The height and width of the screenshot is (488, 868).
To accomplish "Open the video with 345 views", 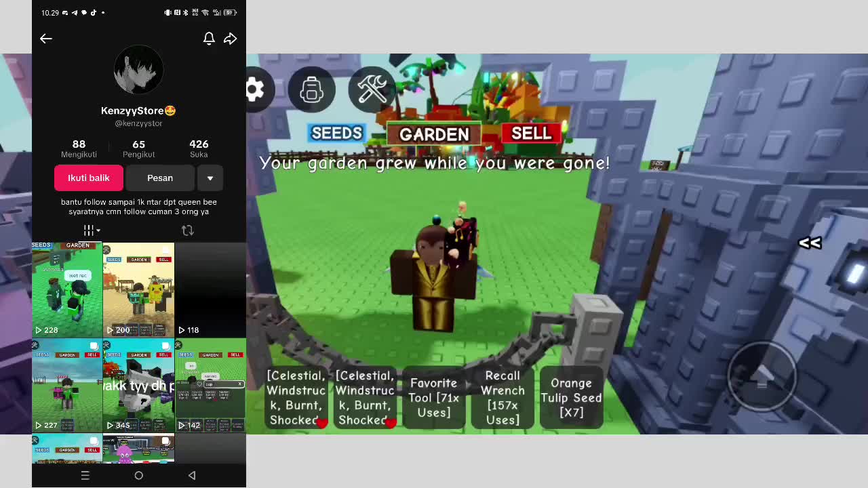I will (138, 386).
